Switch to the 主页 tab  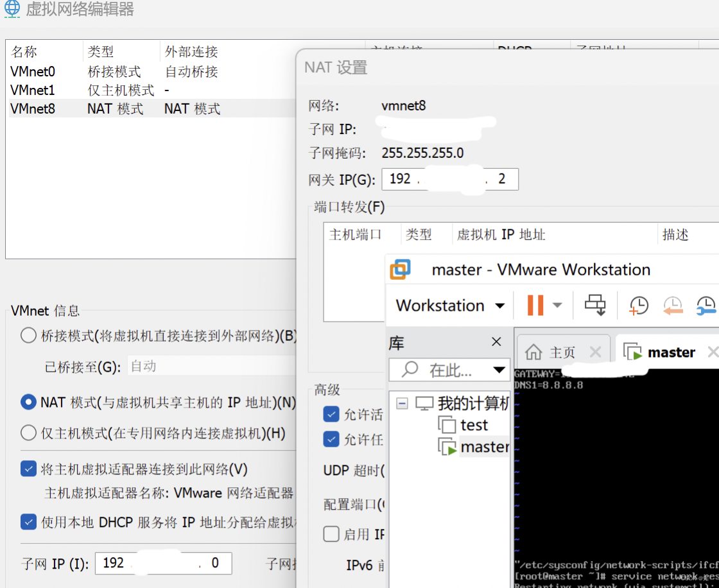562,351
